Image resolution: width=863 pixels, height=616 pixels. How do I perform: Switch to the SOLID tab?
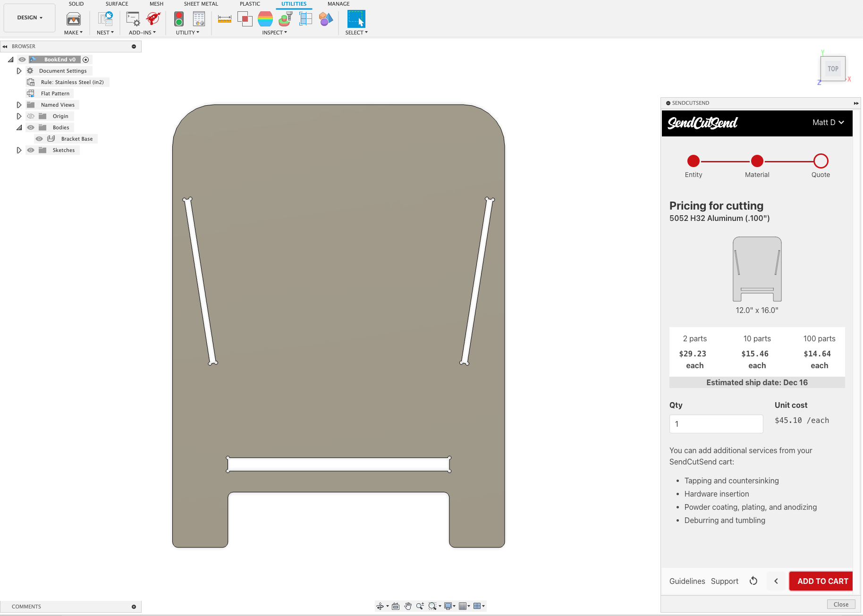tap(76, 4)
